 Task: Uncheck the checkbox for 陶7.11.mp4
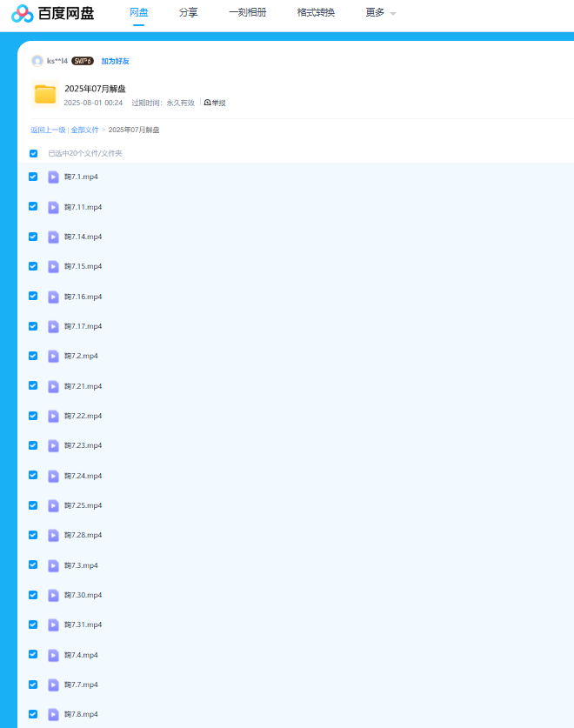click(x=33, y=207)
